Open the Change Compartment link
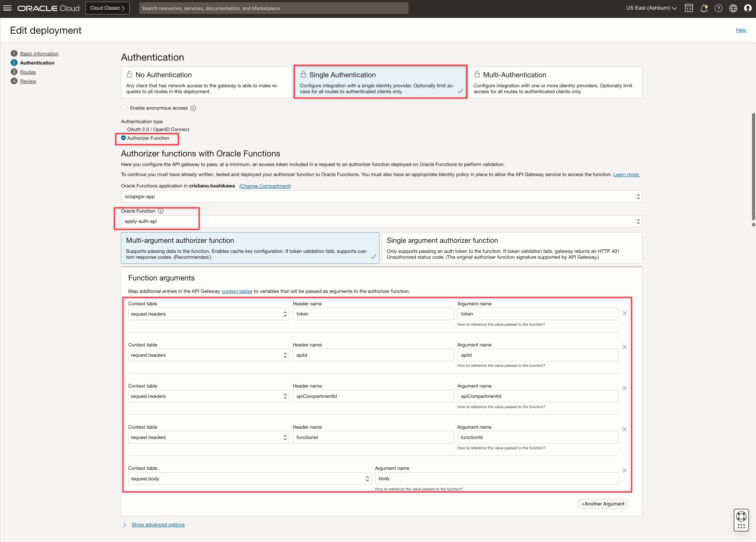 [265, 186]
